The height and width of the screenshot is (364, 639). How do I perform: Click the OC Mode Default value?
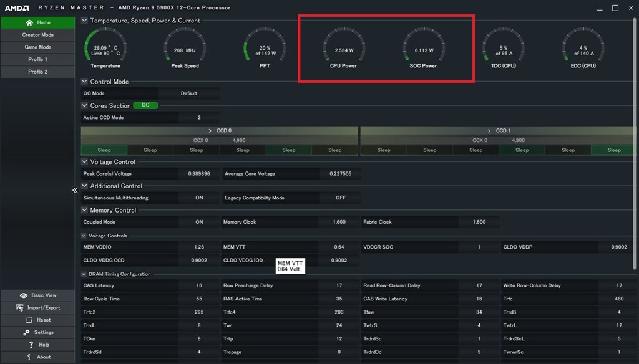188,93
